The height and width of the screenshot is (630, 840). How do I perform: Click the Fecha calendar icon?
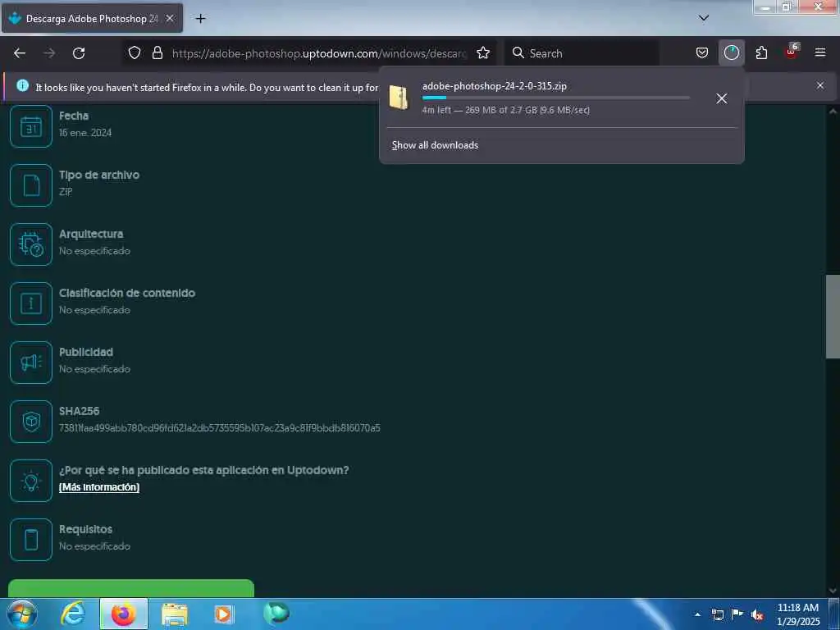[x=31, y=126]
